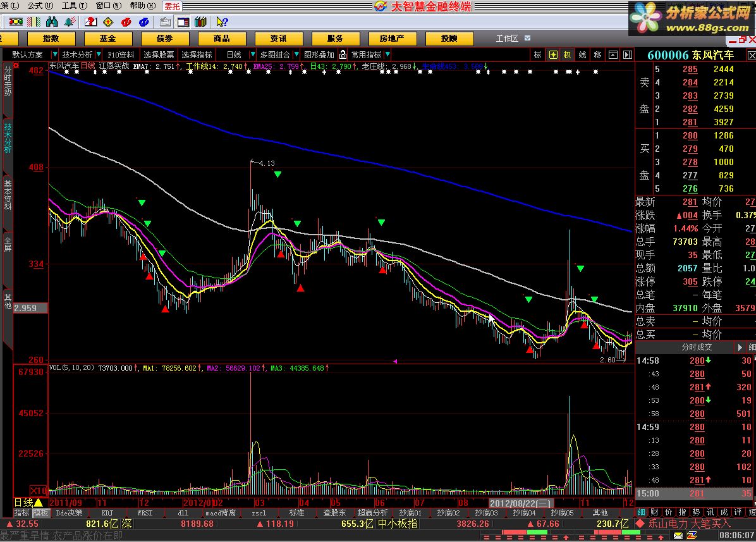Screen dimensions: 756x542
Task: Open the 帮助 menu
Action: tap(143, 6)
